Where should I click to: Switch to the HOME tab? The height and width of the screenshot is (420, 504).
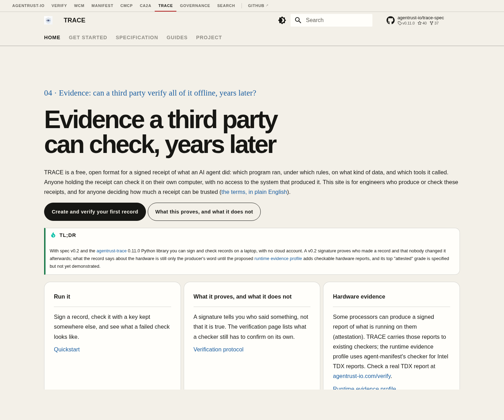[52, 37]
